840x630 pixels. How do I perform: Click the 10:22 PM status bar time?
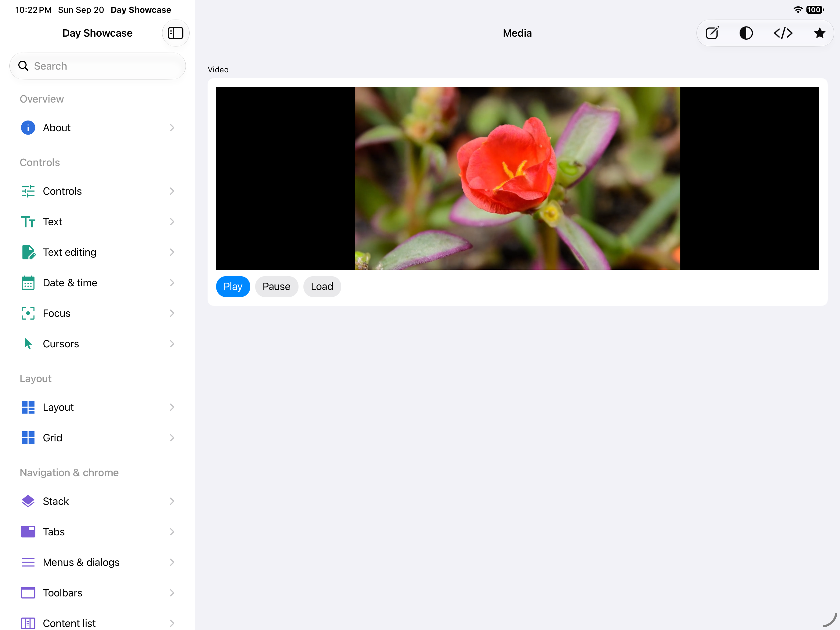tap(33, 10)
